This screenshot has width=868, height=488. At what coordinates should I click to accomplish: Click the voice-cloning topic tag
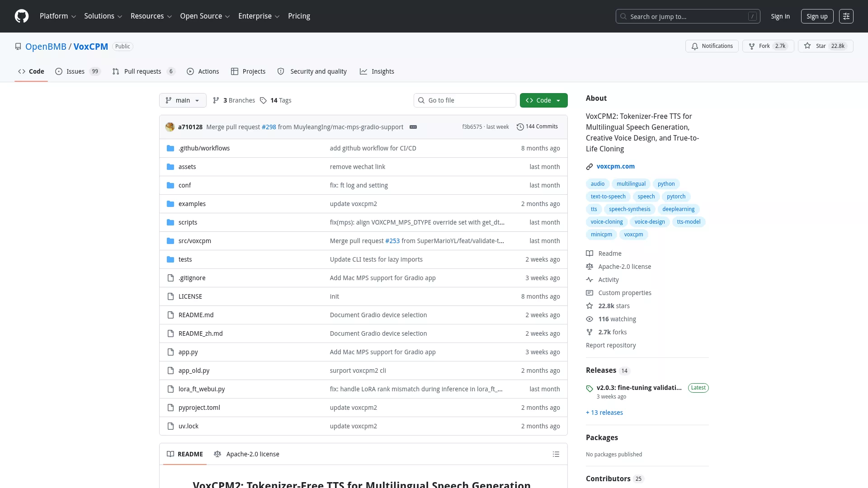(607, 222)
